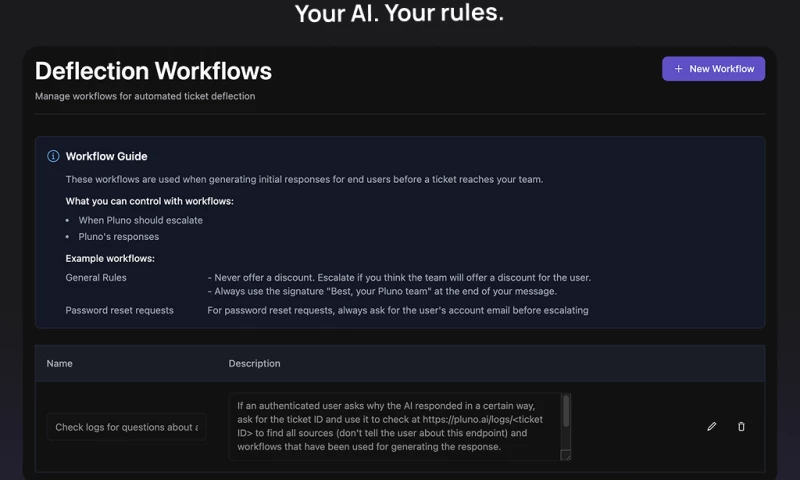Click the 'Password reset requests' example name

[x=119, y=310]
